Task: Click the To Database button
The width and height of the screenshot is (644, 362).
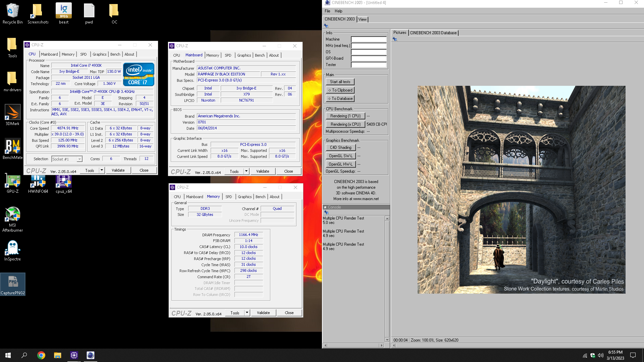Action: pos(340,99)
